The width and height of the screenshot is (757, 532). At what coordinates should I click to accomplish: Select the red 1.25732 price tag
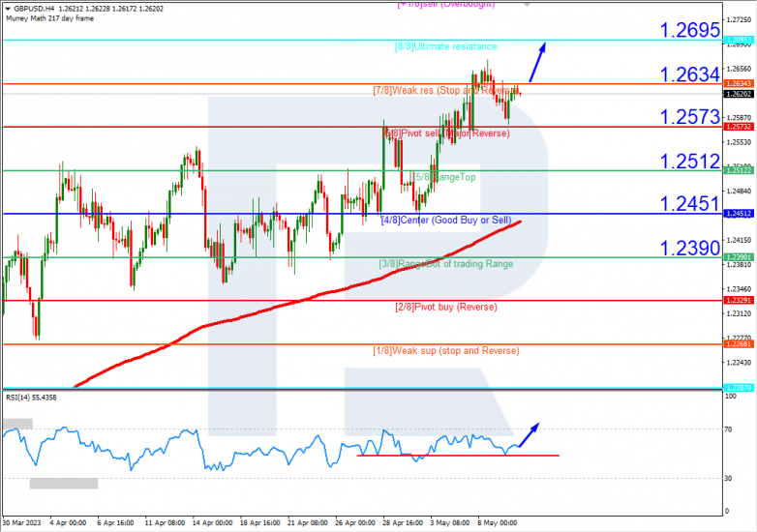click(x=739, y=127)
